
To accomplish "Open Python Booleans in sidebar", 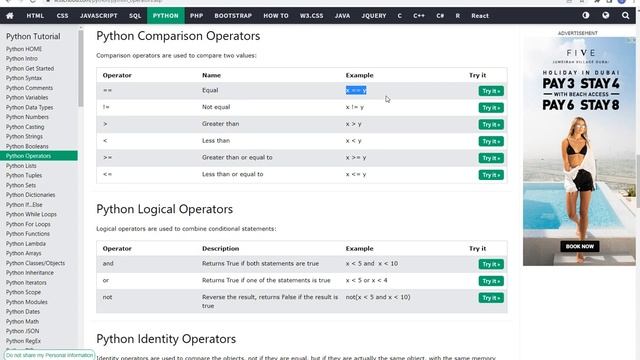I will [x=27, y=146].
